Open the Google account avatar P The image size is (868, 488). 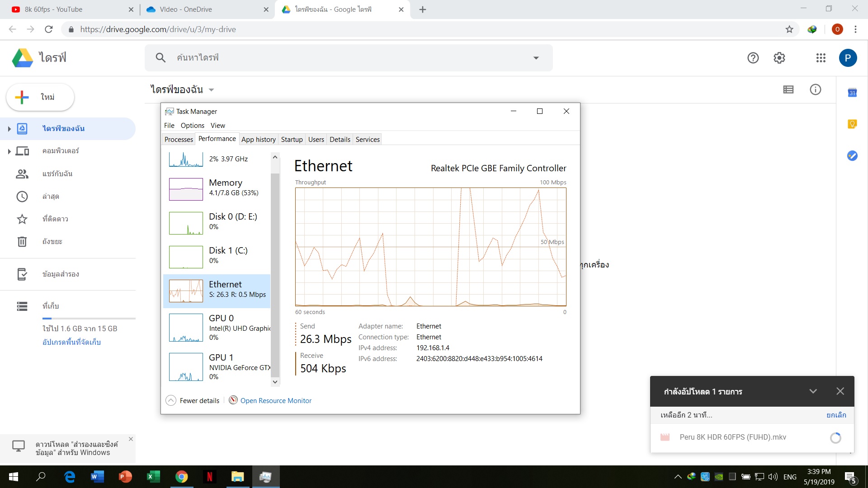pyautogui.click(x=848, y=58)
